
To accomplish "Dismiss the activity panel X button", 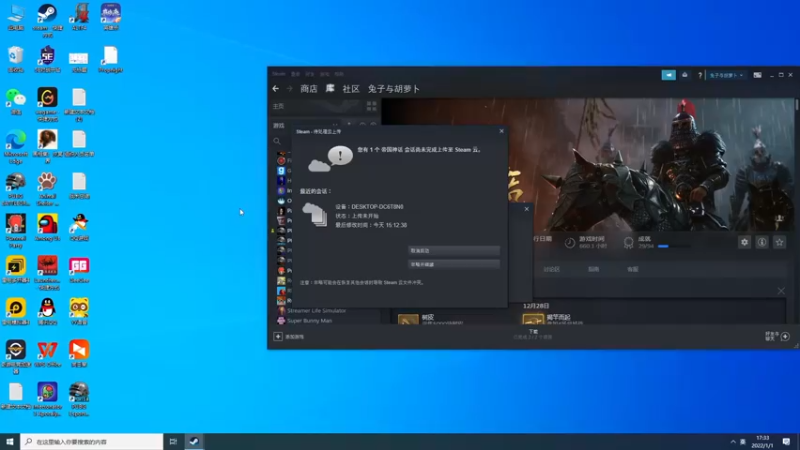I will 781,291.
